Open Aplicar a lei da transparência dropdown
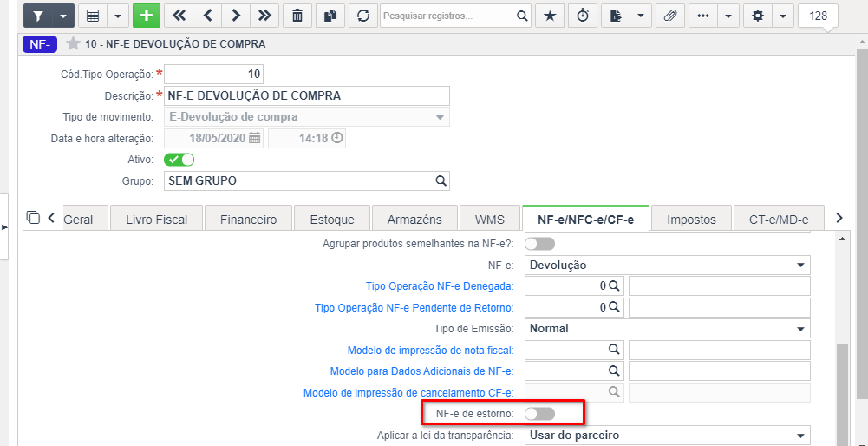Viewport: 868px width, 446px height. pyautogui.click(x=667, y=435)
